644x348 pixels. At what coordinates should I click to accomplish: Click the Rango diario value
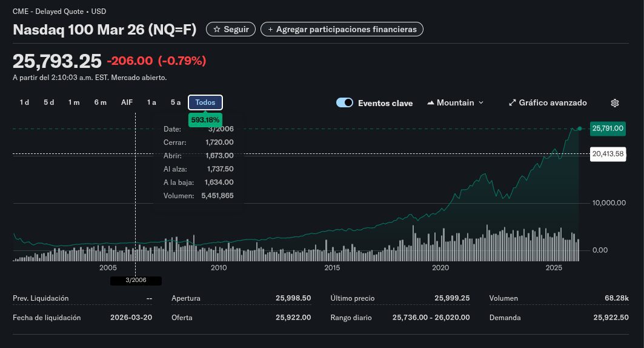point(431,318)
